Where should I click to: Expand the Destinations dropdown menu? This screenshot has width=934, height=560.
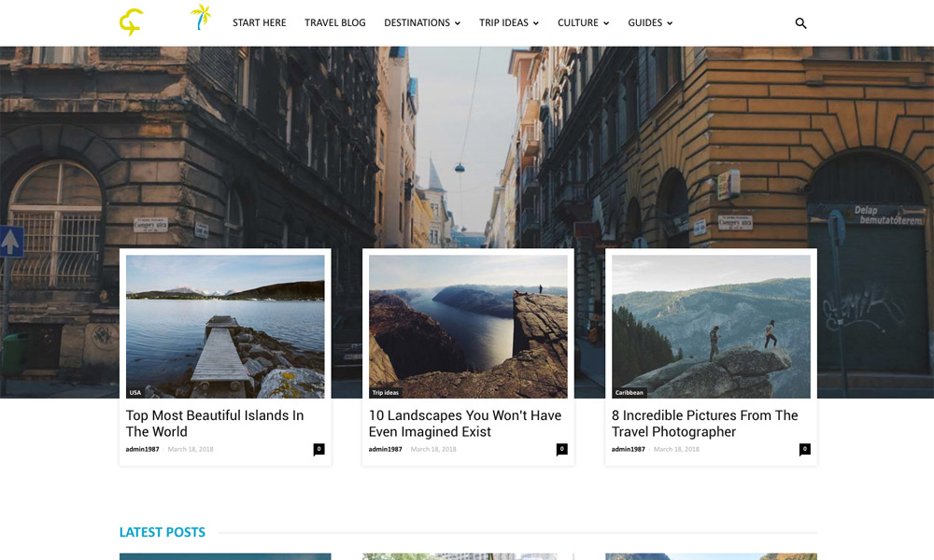[x=422, y=23]
